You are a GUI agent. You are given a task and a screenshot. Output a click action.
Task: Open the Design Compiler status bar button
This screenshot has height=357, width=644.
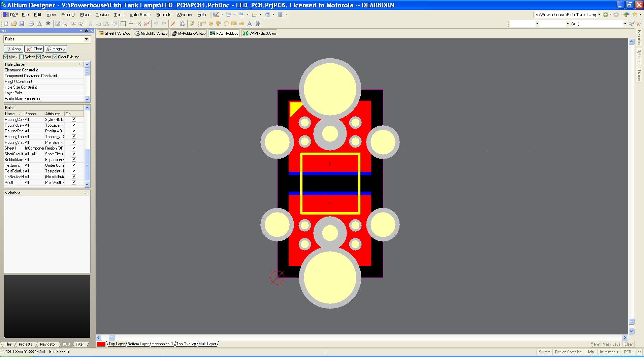click(568, 352)
